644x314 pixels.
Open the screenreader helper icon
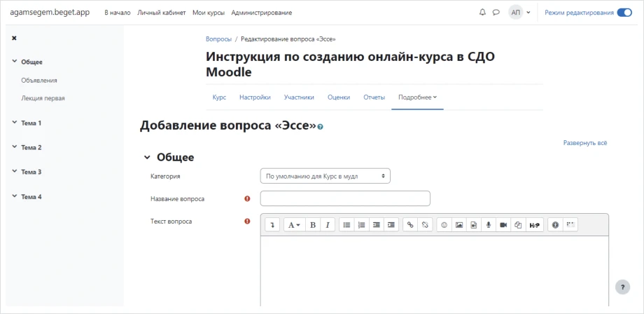tap(570, 225)
